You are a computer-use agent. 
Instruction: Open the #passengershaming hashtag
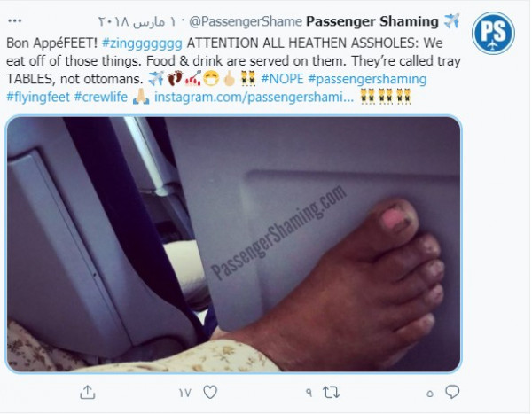tap(367, 79)
